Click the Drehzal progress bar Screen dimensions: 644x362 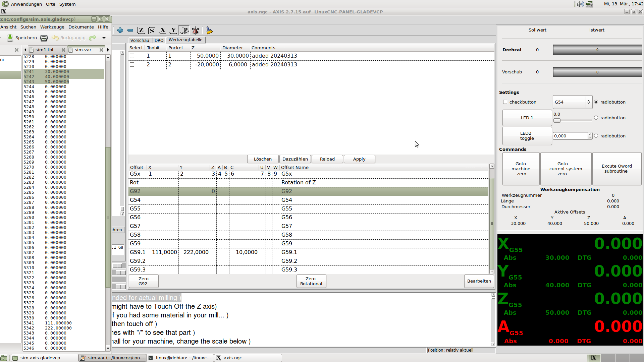(x=597, y=50)
